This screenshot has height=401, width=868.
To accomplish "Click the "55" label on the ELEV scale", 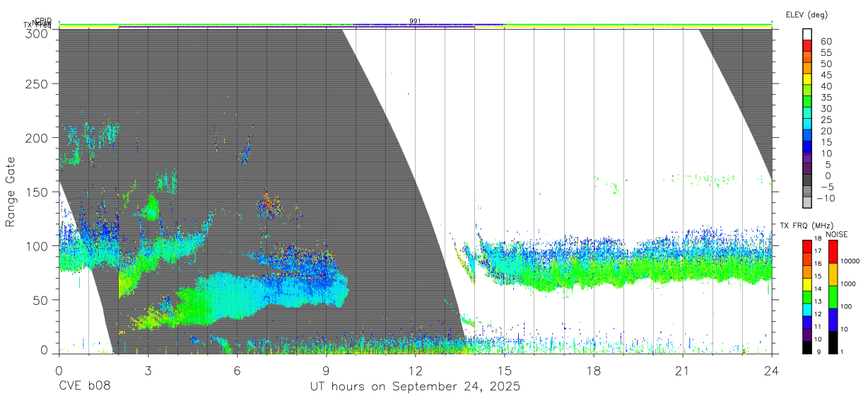I will (x=826, y=53).
